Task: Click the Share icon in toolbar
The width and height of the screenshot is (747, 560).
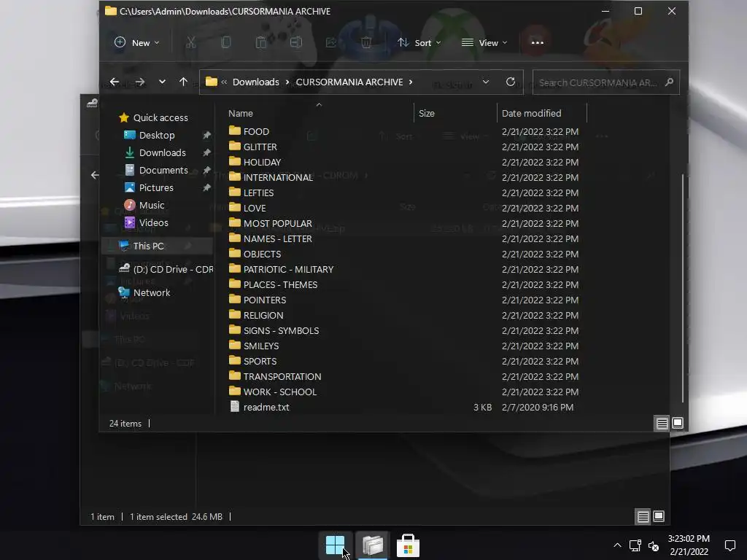Action: point(330,42)
